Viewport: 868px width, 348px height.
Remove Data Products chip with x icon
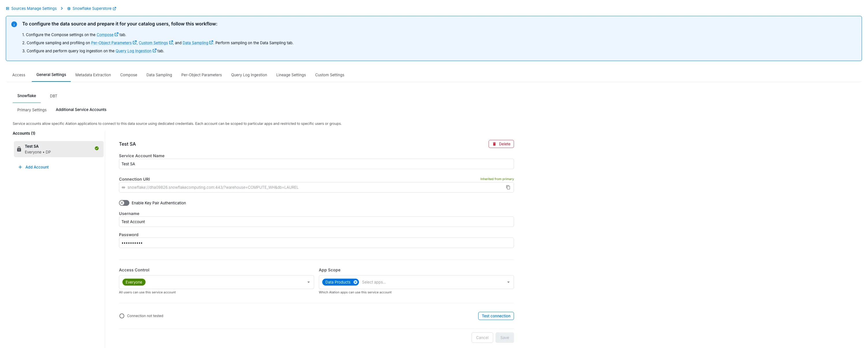click(x=355, y=282)
